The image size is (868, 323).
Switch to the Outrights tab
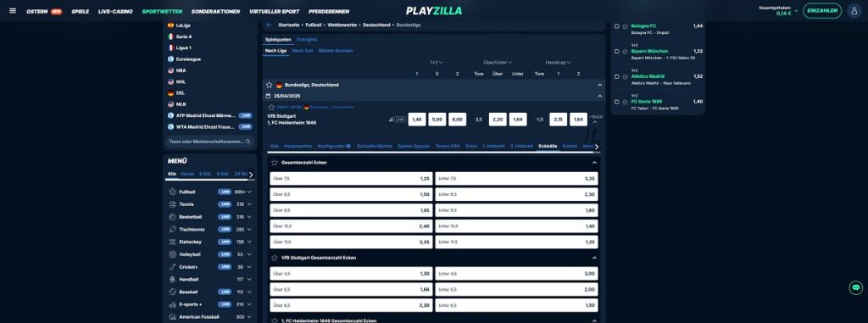[307, 39]
